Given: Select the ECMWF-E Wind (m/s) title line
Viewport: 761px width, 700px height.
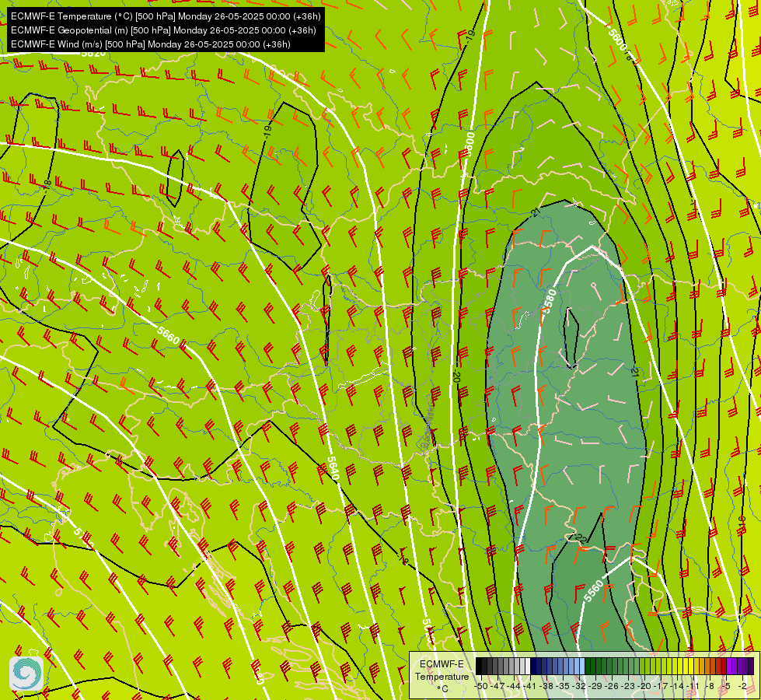Looking at the screenshot, I should [151, 44].
